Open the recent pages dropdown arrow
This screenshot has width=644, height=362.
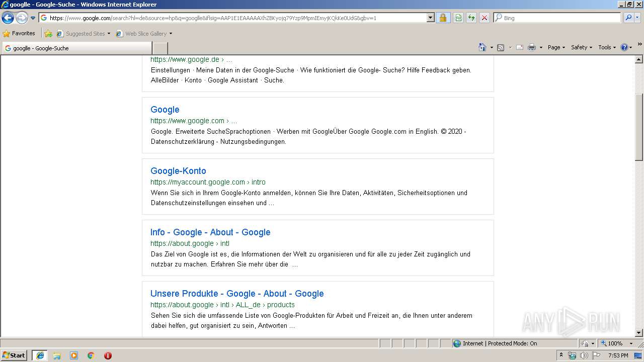tap(33, 18)
